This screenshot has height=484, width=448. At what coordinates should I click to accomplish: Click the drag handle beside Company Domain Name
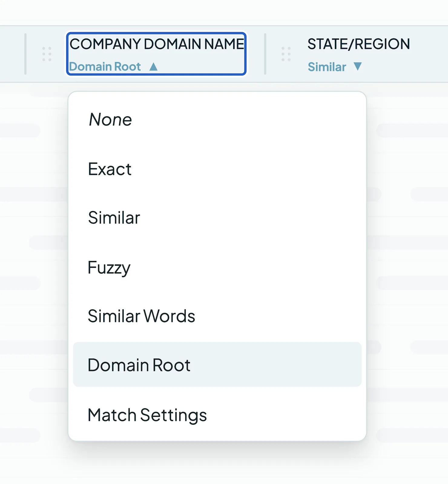(x=47, y=54)
